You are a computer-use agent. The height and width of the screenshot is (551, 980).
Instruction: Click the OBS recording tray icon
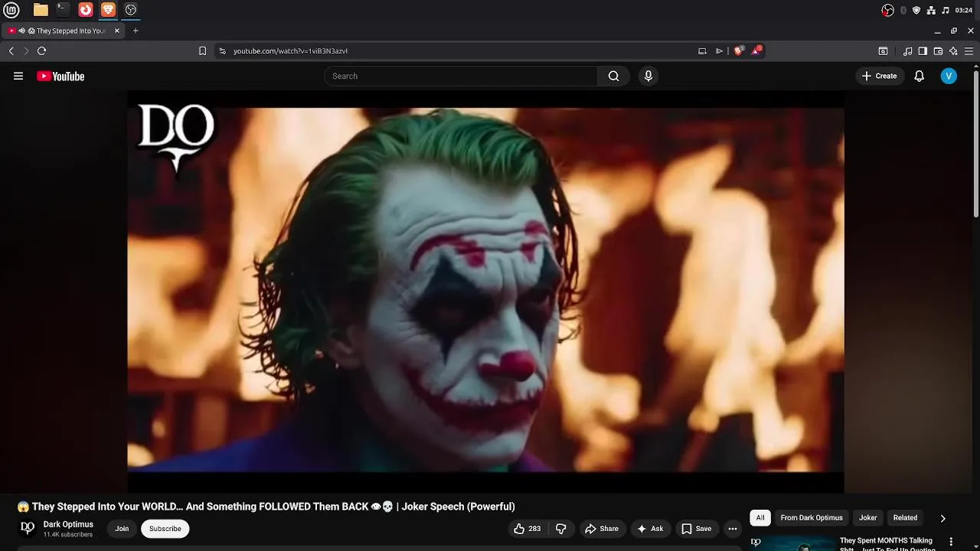pyautogui.click(x=887, y=10)
